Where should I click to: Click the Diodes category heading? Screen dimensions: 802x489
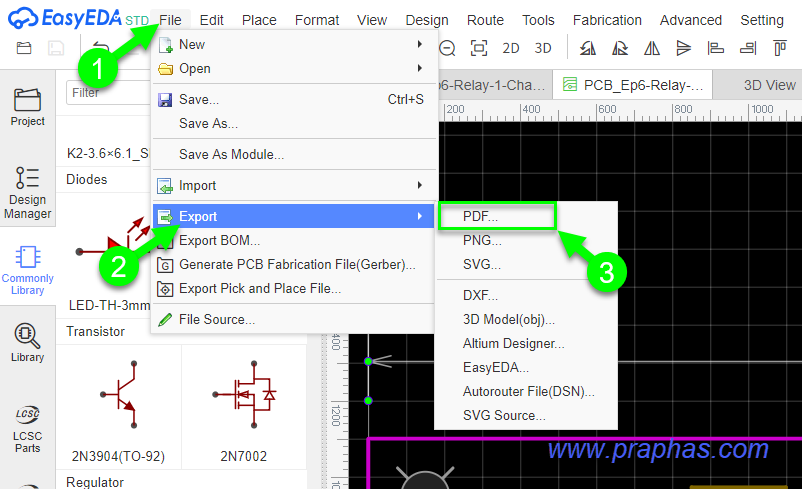point(87,180)
